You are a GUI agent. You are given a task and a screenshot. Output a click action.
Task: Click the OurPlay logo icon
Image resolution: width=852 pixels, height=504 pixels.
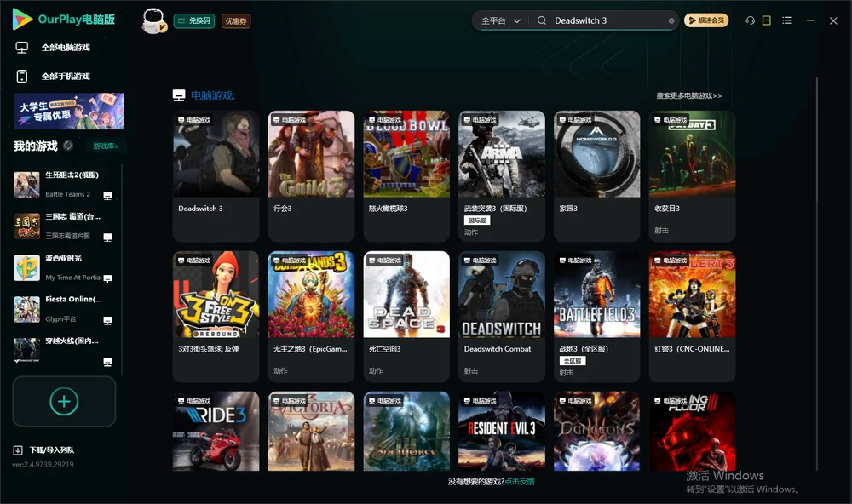pyautogui.click(x=22, y=20)
